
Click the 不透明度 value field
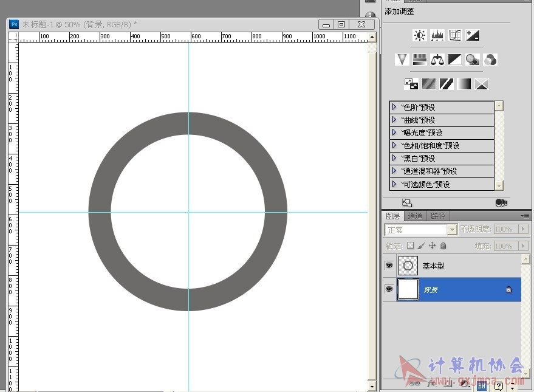pos(507,229)
